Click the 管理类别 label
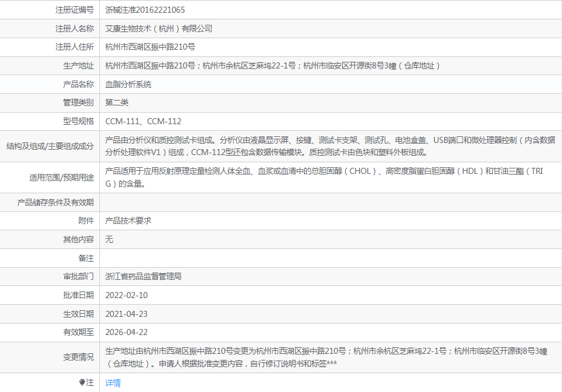Screen dimensions: 562x392 [x=79, y=102]
